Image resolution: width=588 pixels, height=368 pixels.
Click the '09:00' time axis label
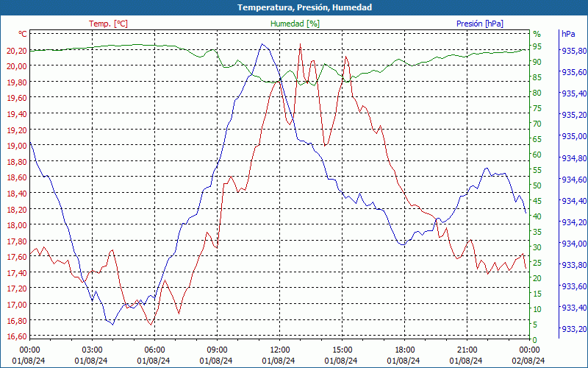(217, 349)
